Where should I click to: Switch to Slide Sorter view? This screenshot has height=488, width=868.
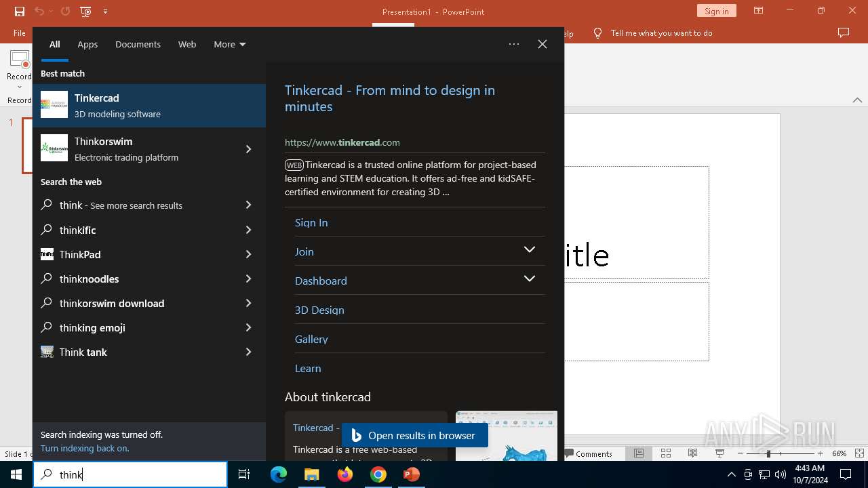pos(665,453)
